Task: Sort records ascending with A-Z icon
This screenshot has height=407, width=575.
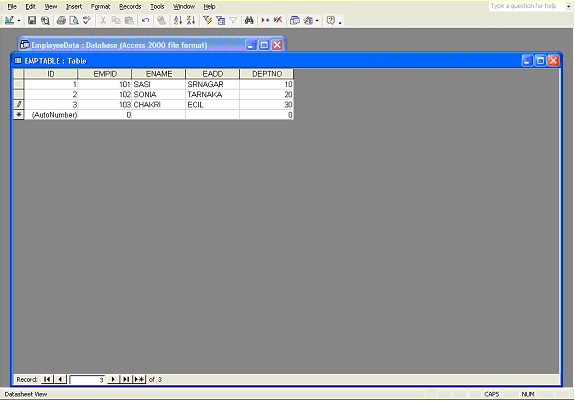Action: 177,21
